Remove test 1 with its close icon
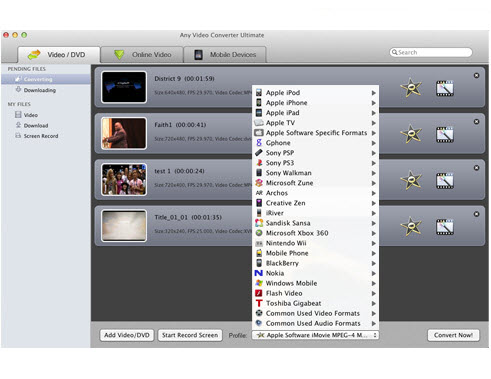491x379 pixels. (x=476, y=168)
